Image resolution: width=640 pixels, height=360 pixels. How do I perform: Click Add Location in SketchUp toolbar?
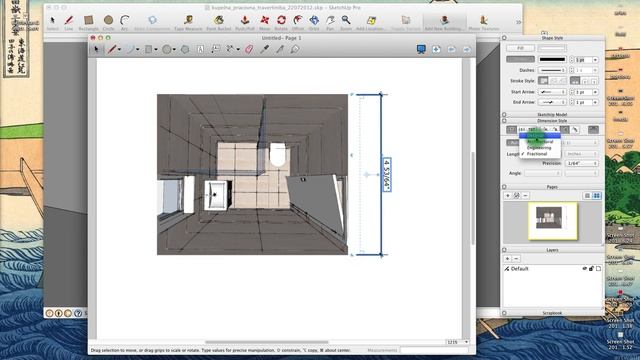click(371, 22)
